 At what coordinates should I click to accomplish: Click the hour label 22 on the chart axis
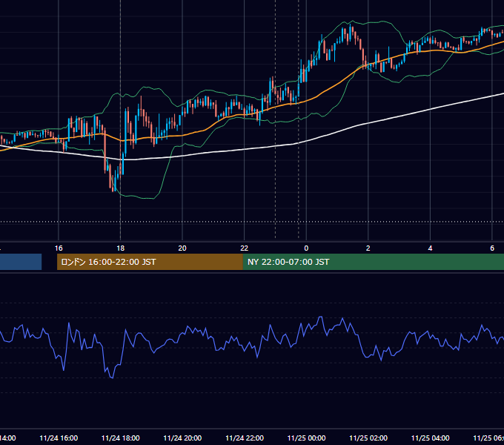click(x=245, y=248)
